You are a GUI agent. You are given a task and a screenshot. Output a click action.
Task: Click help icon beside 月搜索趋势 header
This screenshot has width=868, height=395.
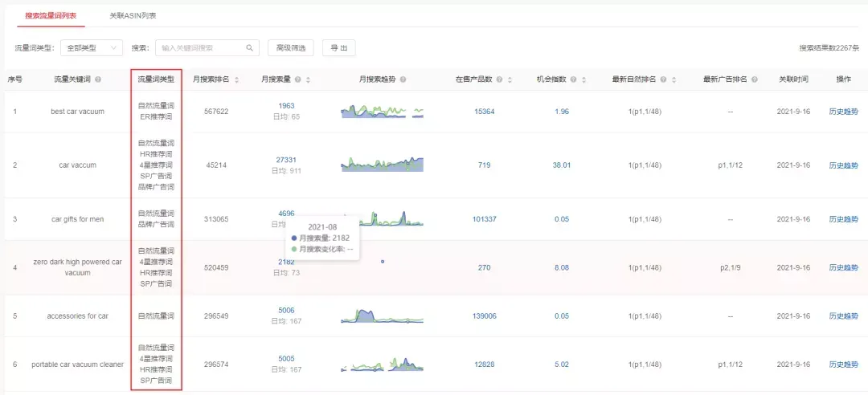click(x=403, y=79)
